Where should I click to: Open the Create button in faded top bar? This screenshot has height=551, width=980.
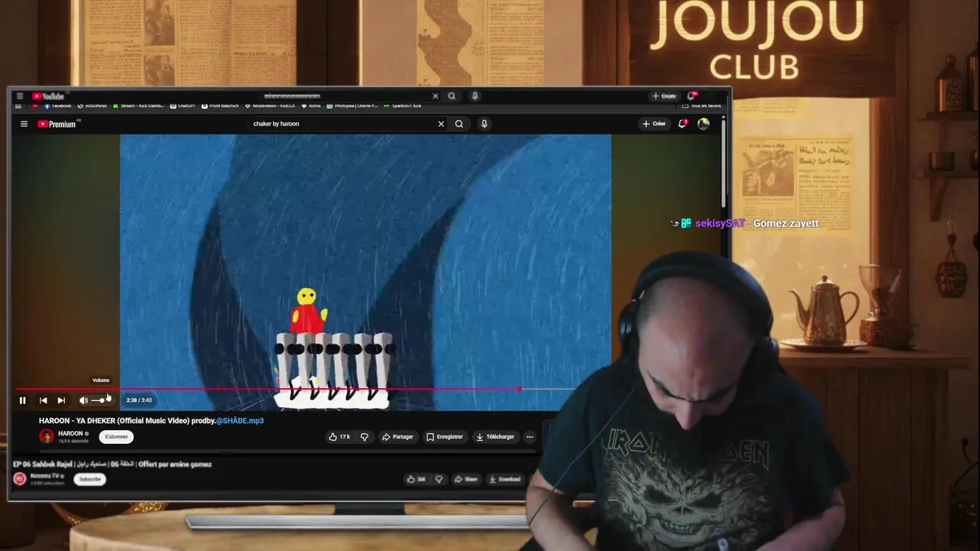(x=664, y=96)
